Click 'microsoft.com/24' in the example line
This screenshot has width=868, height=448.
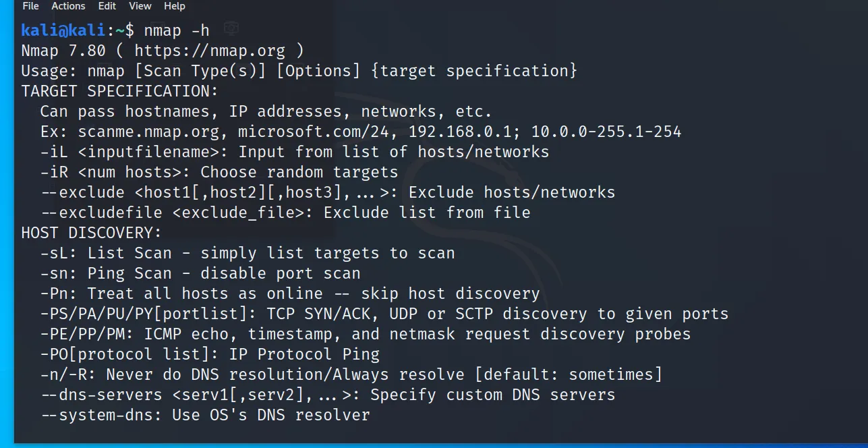tap(314, 132)
